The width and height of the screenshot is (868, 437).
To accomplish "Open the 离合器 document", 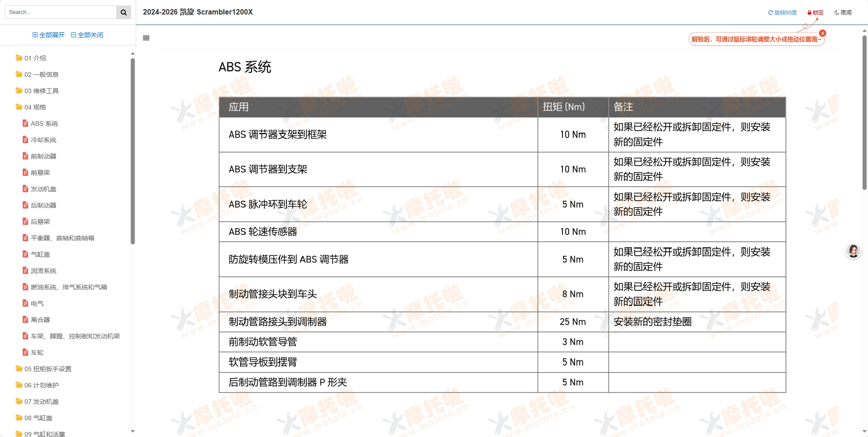I will pyautogui.click(x=36, y=320).
